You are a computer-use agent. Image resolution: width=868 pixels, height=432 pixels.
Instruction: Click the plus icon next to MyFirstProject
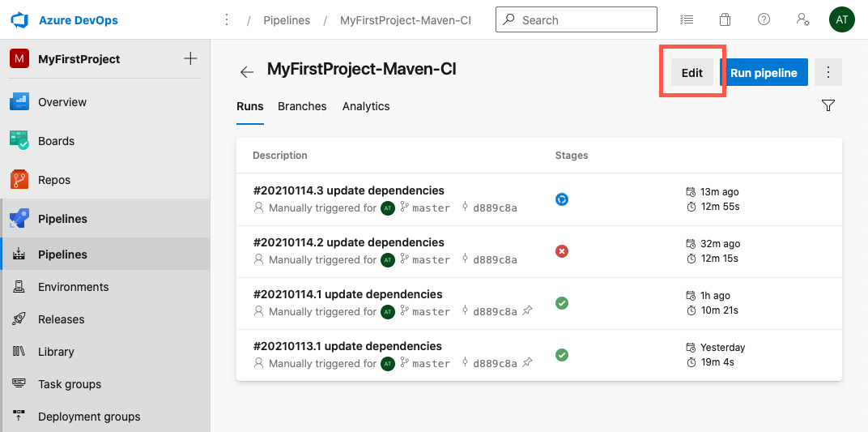[x=189, y=58]
